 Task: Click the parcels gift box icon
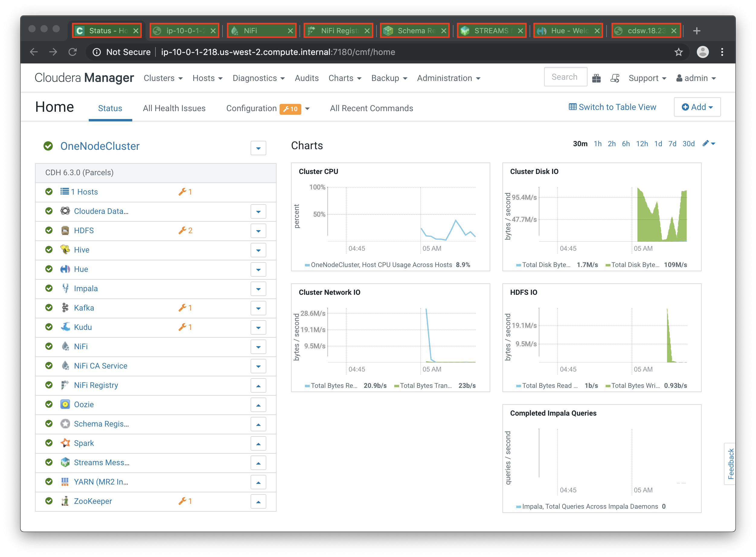point(596,78)
